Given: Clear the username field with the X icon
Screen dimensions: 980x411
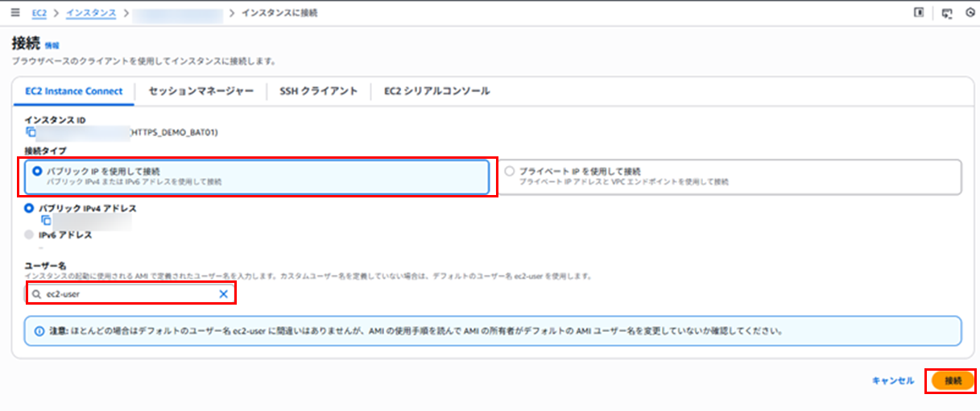Looking at the screenshot, I should [x=224, y=294].
